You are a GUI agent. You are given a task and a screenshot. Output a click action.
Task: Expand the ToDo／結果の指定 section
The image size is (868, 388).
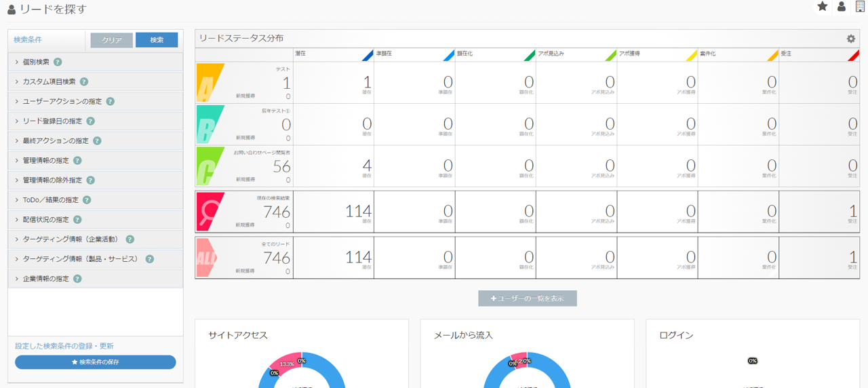[x=96, y=200]
